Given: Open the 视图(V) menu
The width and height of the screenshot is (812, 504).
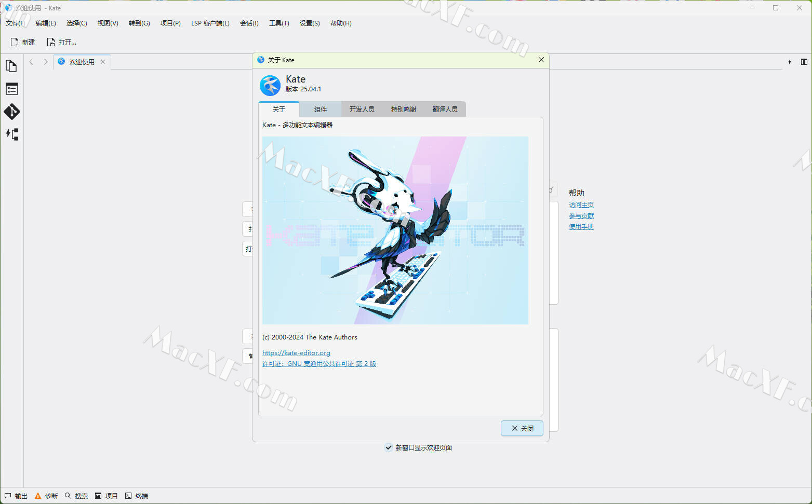Looking at the screenshot, I should click(108, 23).
